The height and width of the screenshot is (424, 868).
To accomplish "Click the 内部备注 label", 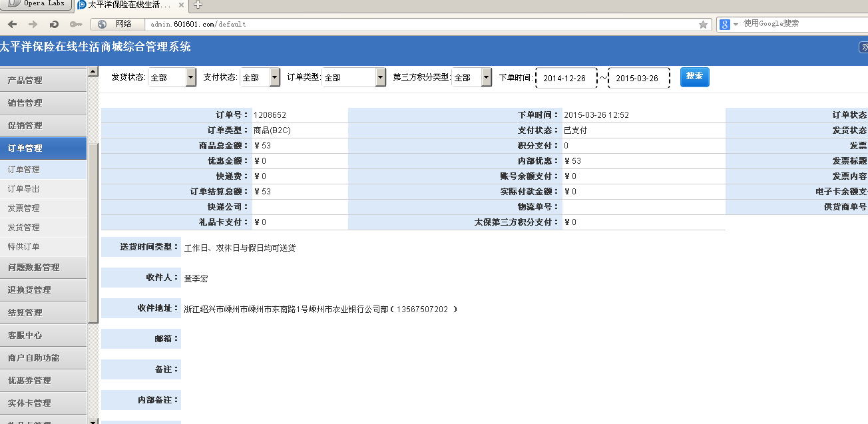I will click(158, 400).
